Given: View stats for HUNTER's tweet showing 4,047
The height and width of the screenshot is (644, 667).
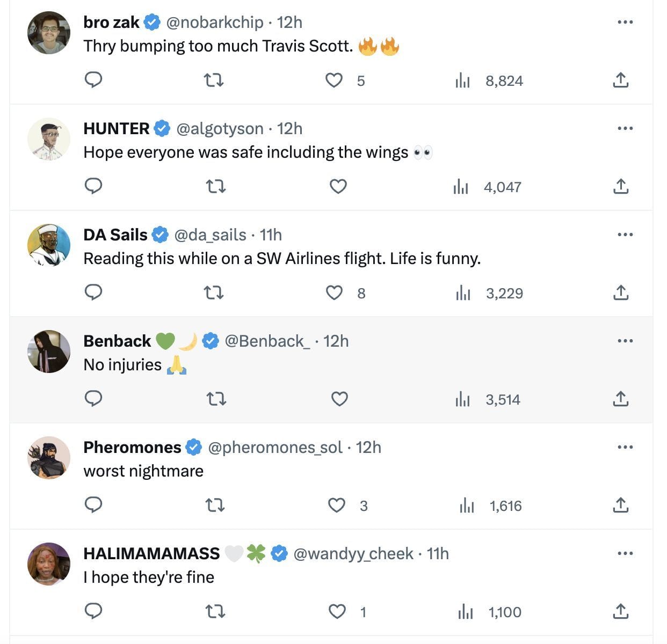Looking at the screenshot, I should [461, 187].
